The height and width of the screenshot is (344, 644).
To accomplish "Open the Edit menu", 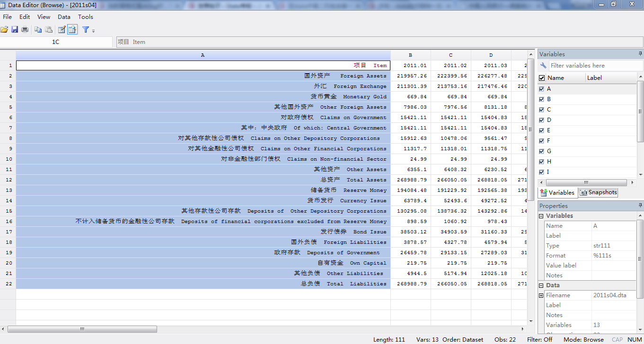I will point(25,17).
